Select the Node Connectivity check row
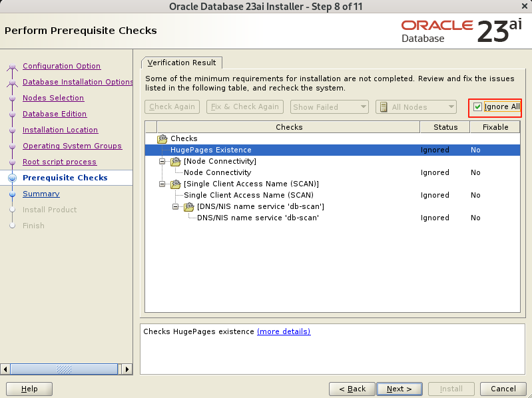 click(x=332, y=173)
